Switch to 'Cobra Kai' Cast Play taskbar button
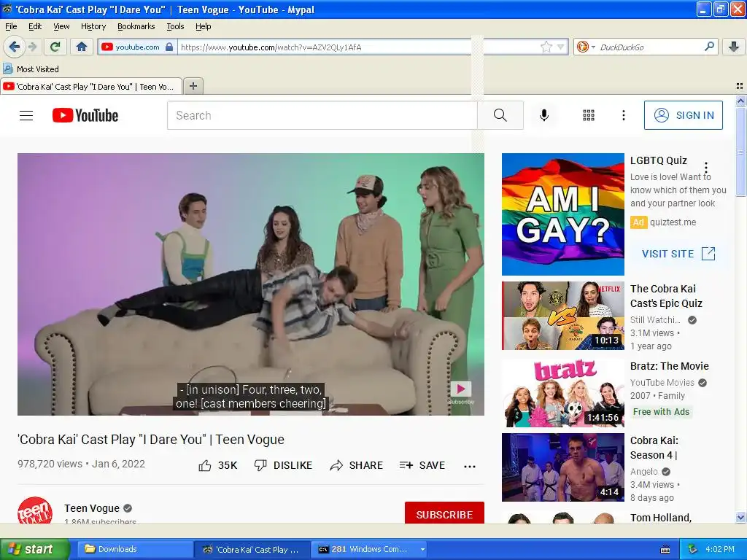Screen dimensions: 747x560 tap(252, 549)
